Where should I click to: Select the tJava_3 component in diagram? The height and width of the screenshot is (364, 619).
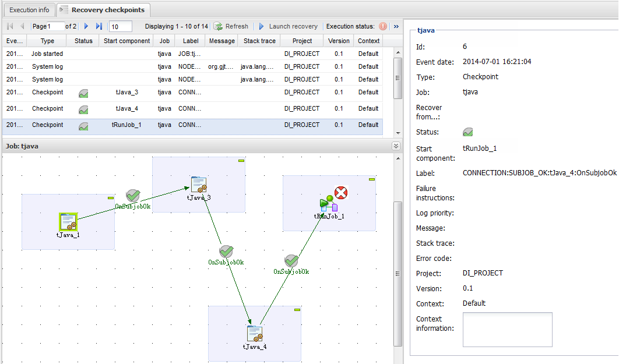[x=199, y=185]
